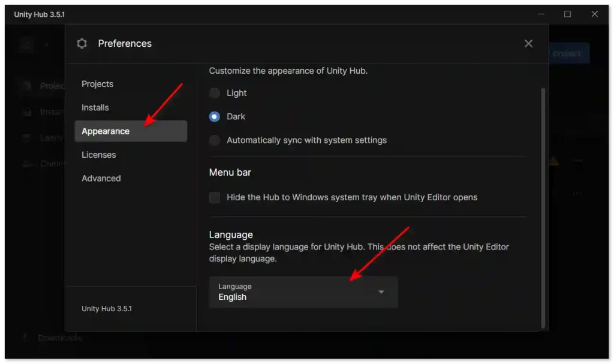Open the Projects preferences section
The image size is (614, 364).
pyautogui.click(x=98, y=84)
